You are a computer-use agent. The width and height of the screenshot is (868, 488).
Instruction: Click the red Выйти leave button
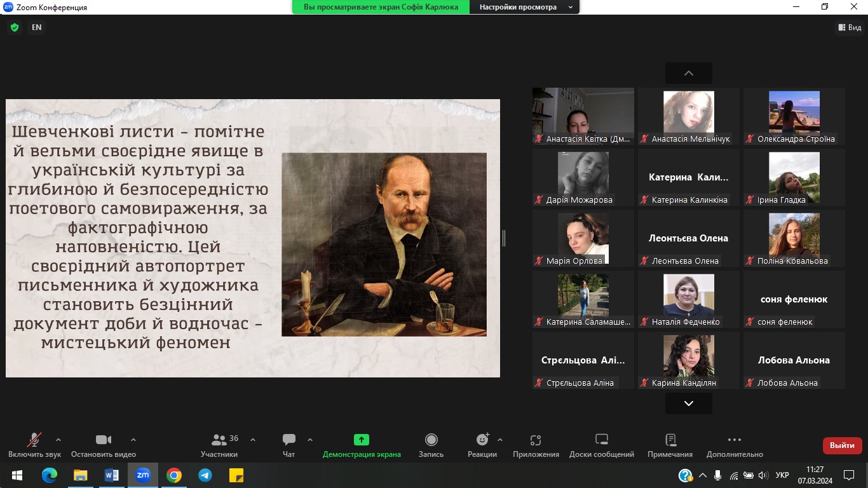pyautogui.click(x=842, y=445)
